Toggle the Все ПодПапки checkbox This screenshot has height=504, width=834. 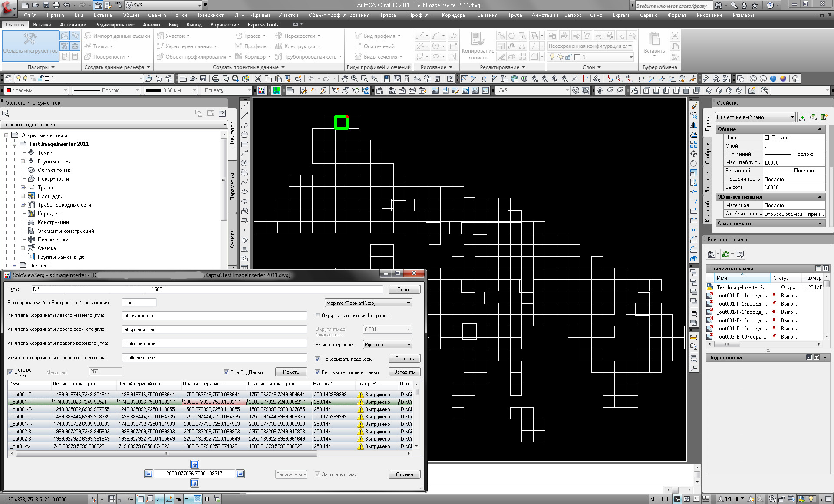pyautogui.click(x=226, y=372)
